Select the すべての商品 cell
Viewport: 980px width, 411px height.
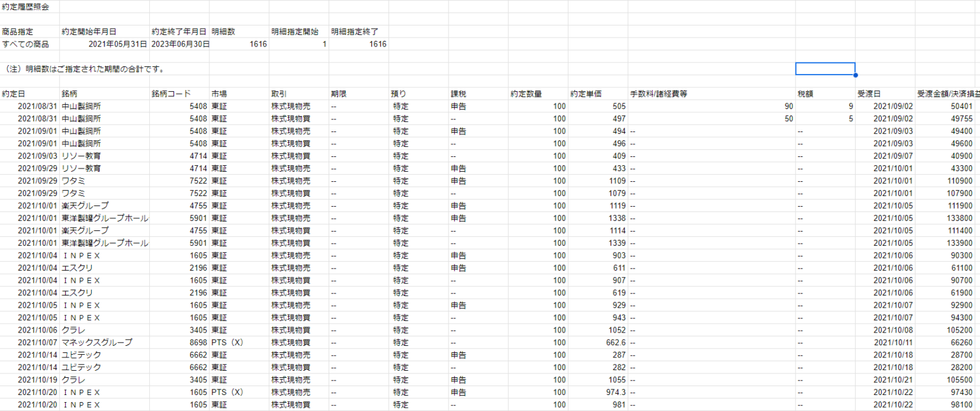tap(29, 44)
